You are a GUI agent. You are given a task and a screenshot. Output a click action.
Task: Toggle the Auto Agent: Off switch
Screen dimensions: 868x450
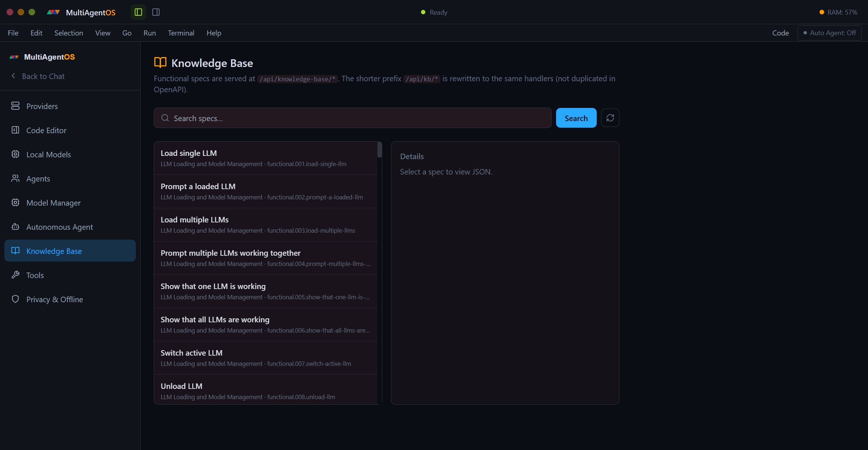click(x=830, y=33)
